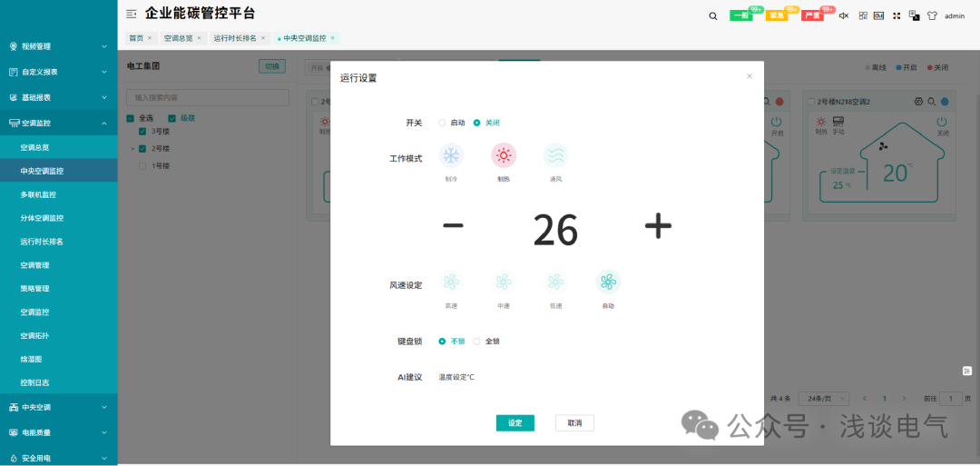980x466 pixels.
Task: Select the 通风 ventilation mode icon
Action: pyautogui.click(x=555, y=155)
